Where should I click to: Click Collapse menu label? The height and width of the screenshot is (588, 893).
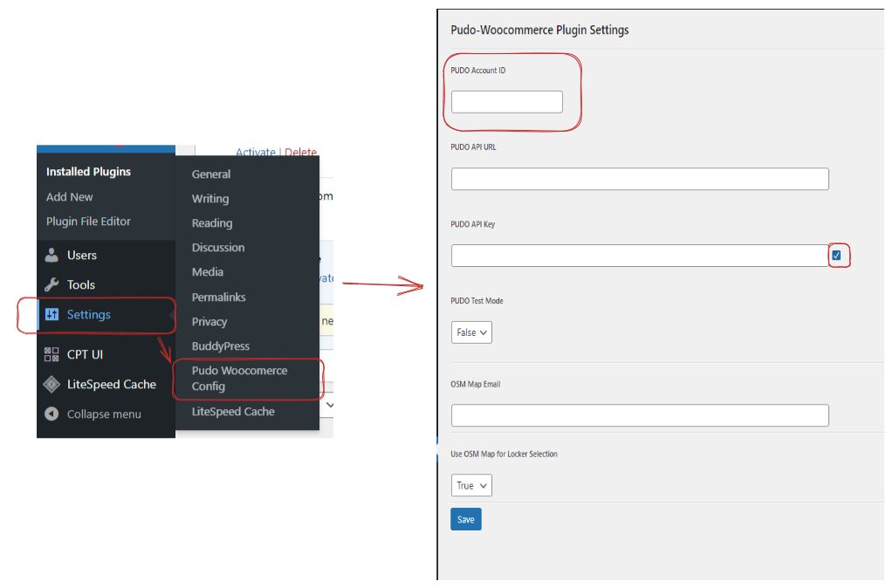104,414
